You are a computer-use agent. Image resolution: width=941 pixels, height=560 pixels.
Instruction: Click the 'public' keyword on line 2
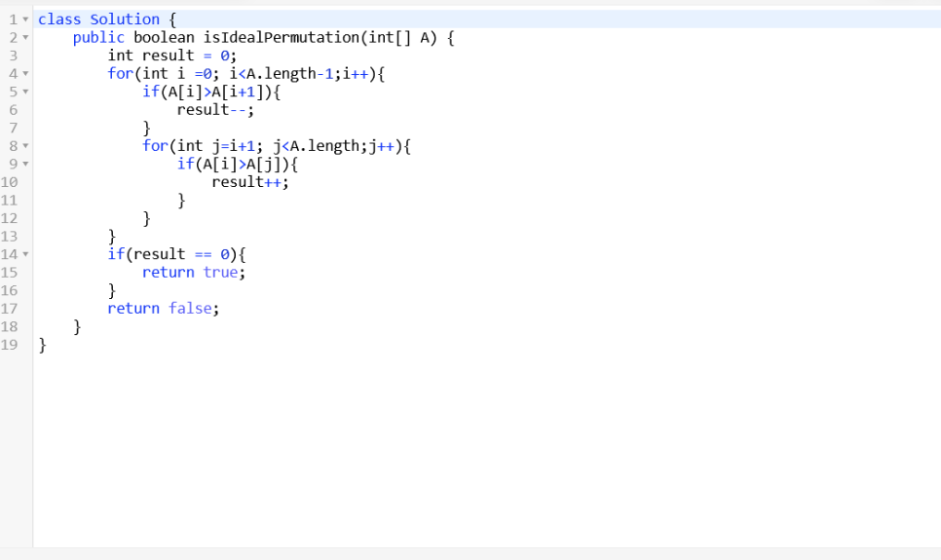click(x=98, y=38)
